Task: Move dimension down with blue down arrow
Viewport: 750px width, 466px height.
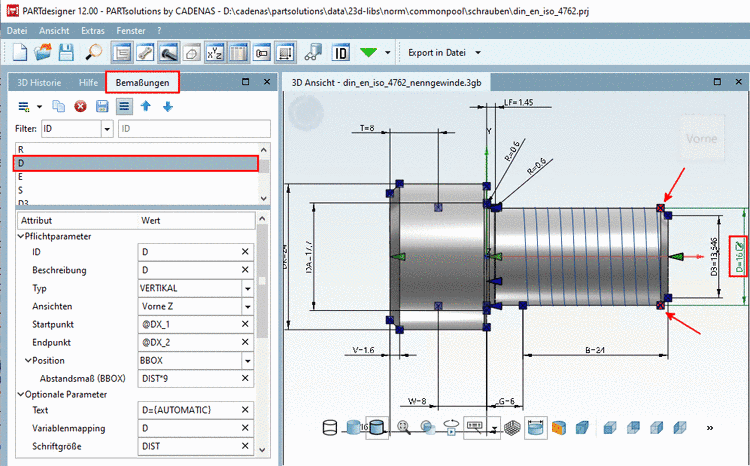Action: click(168, 105)
